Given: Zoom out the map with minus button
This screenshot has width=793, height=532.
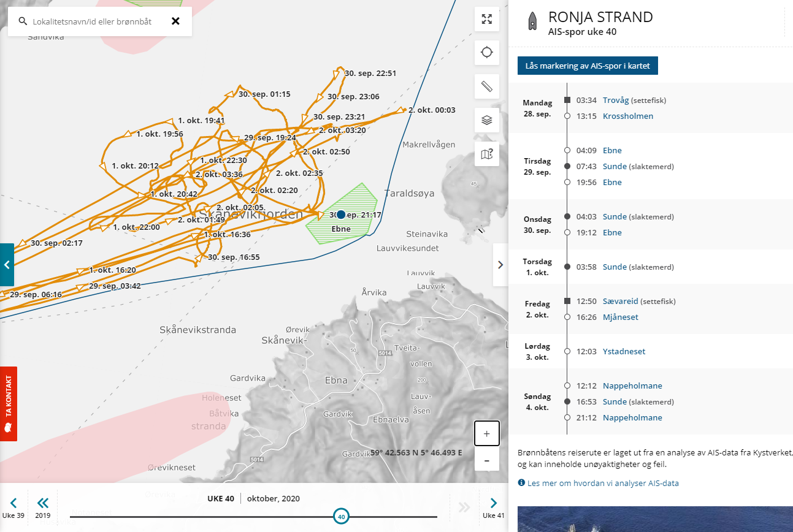Looking at the screenshot, I should pyautogui.click(x=487, y=460).
